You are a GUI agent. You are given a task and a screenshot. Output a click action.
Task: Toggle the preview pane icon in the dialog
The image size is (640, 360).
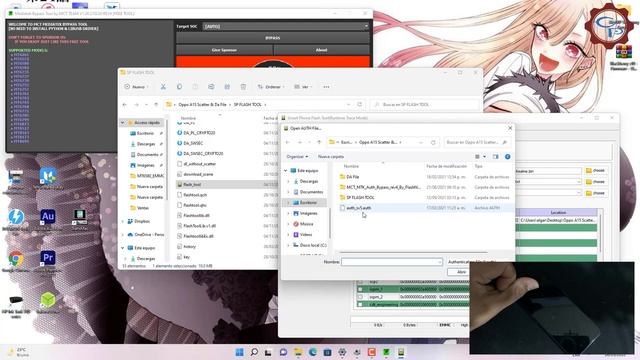496,157
